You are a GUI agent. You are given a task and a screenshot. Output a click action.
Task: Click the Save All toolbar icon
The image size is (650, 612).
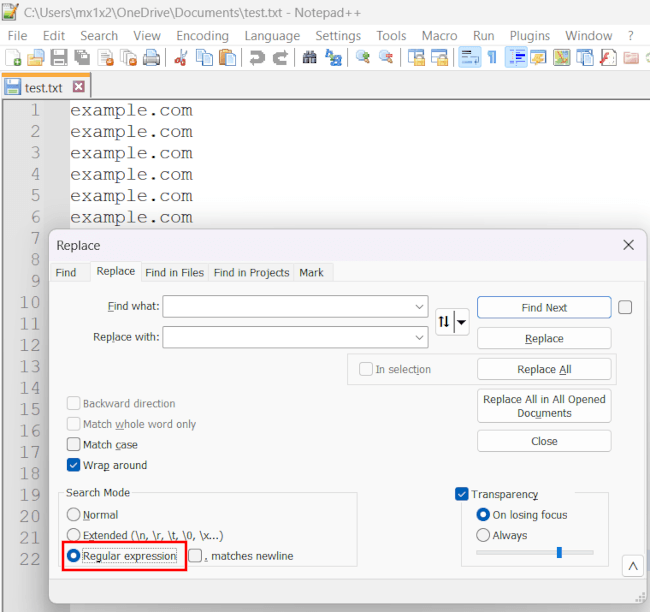click(x=82, y=58)
